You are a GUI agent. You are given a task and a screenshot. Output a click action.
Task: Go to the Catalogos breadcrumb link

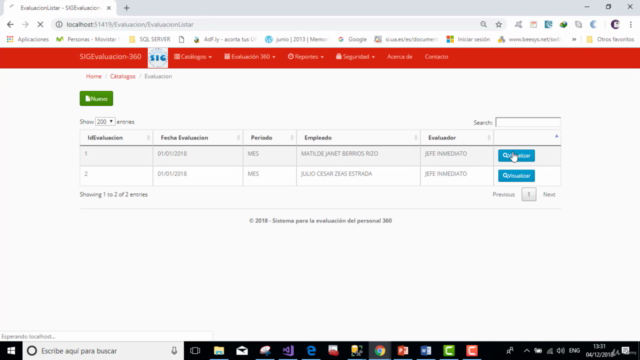click(x=122, y=76)
